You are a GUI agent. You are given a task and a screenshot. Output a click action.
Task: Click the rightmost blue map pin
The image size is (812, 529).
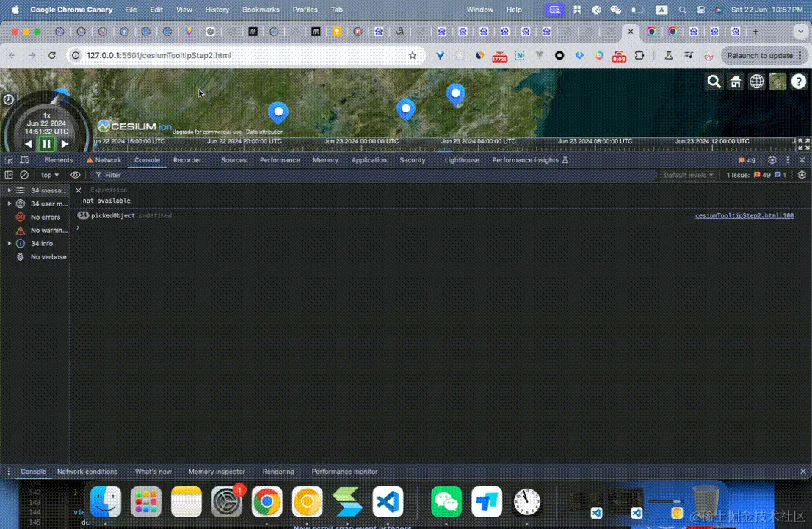tap(456, 95)
